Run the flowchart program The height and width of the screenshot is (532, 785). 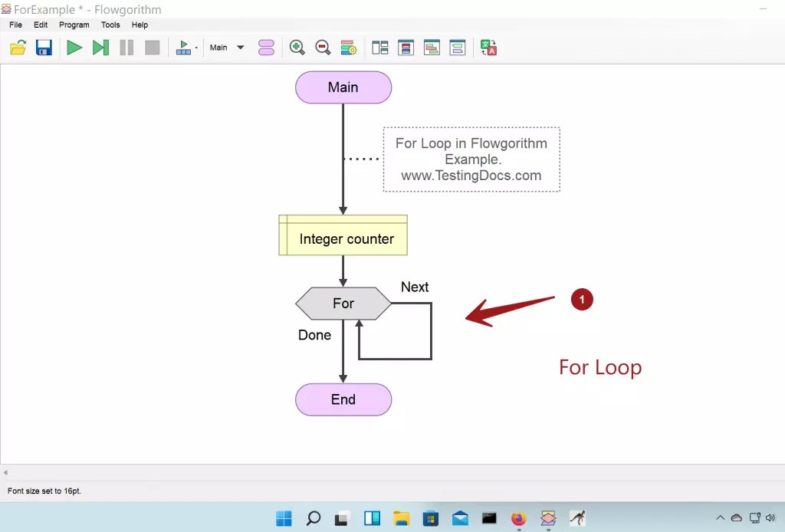[x=74, y=47]
